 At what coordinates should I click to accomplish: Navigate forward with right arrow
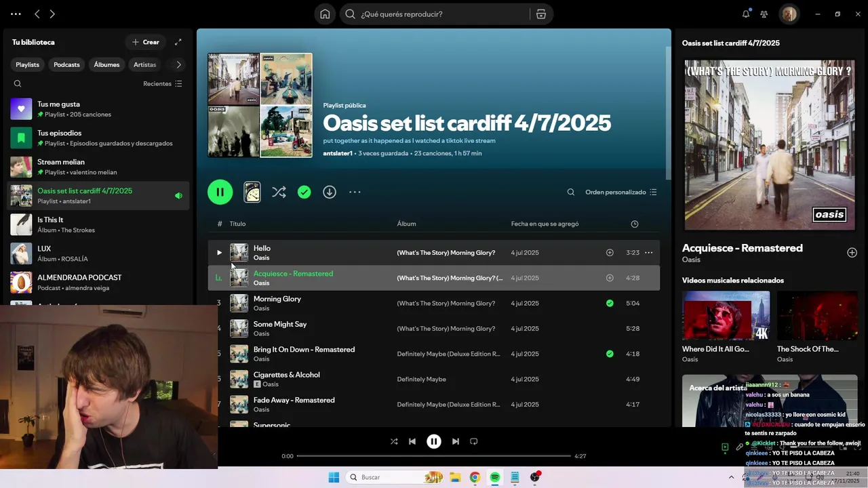[52, 14]
